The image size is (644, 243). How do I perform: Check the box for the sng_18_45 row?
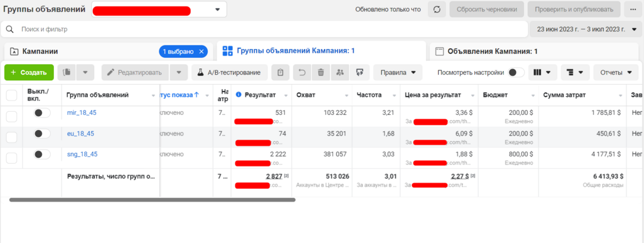click(x=11, y=158)
